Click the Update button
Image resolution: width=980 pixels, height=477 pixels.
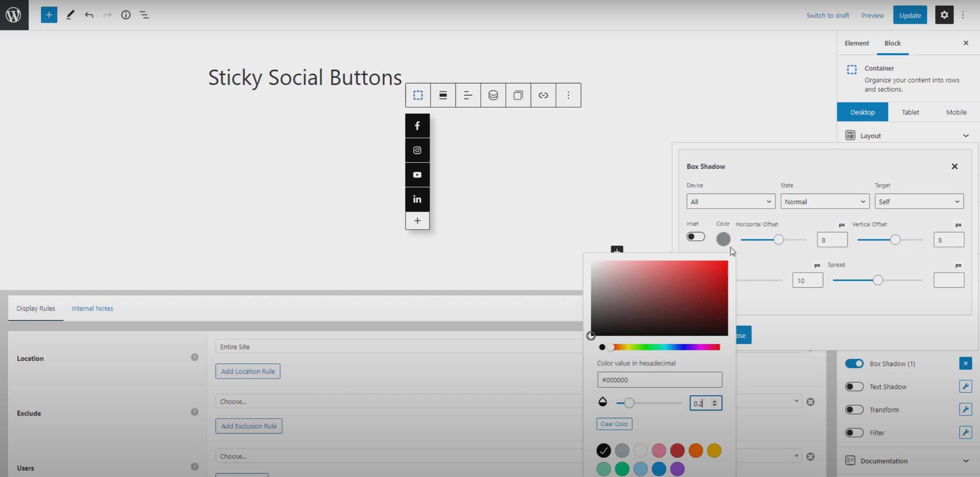click(x=910, y=15)
